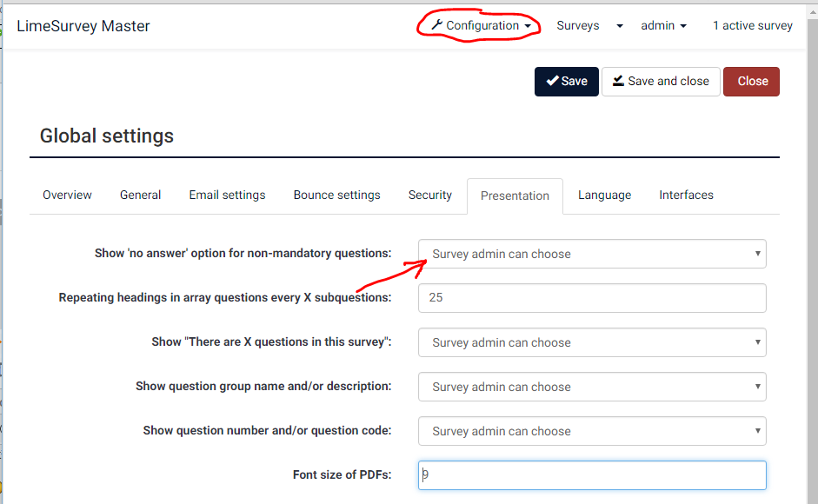
Task: Click the Font size of PDFs field
Action: click(592, 475)
